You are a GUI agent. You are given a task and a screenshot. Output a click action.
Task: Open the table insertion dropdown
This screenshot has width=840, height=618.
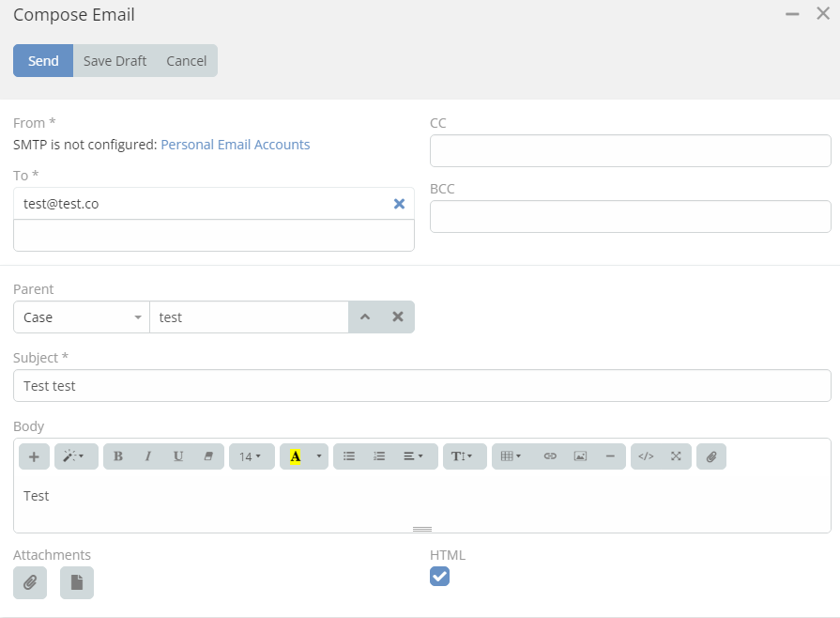511,456
